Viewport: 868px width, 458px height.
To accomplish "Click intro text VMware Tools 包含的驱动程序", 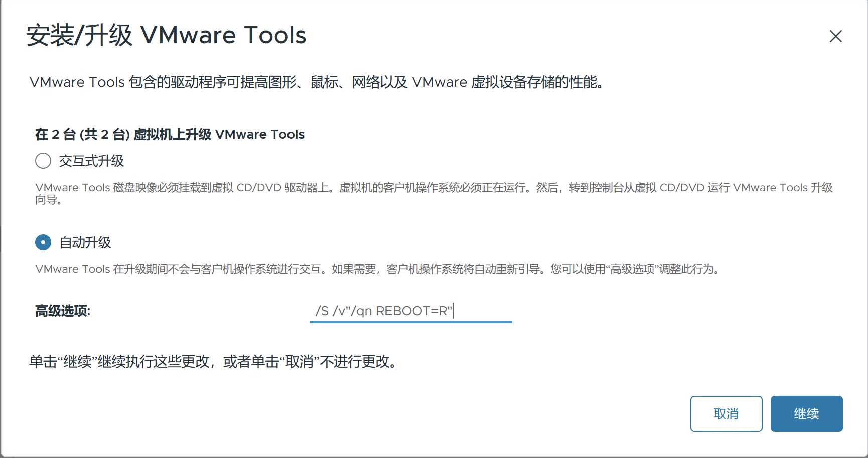I will (x=317, y=82).
